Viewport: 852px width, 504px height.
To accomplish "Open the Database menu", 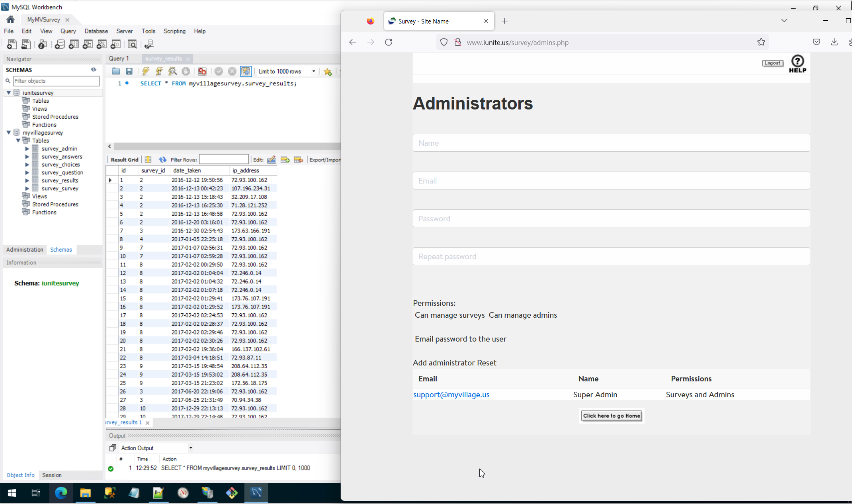I will pos(96,31).
